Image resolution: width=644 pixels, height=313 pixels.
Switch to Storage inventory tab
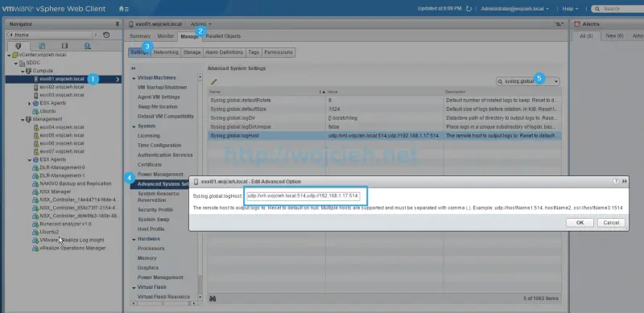click(64, 46)
